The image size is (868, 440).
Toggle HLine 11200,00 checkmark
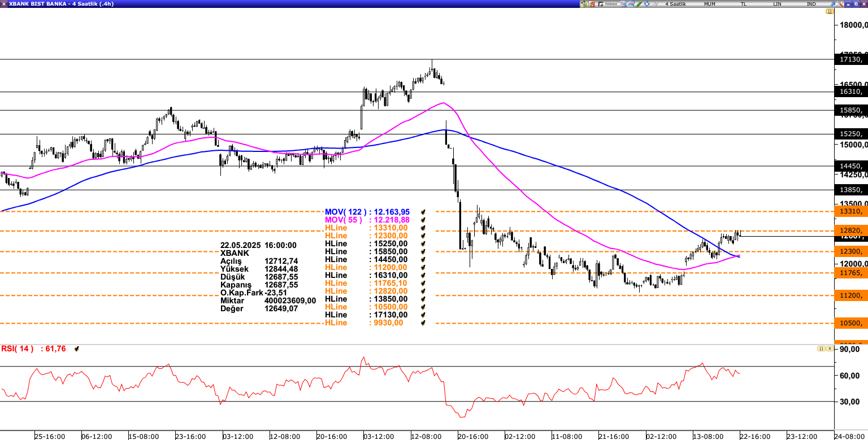click(x=423, y=267)
